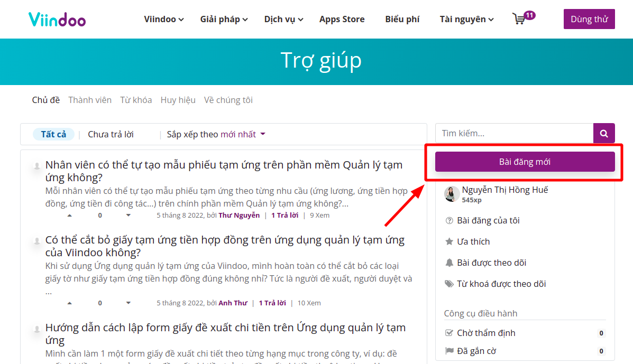Switch to the 'Huy hiệu' tab

pyautogui.click(x=178, y=100)
